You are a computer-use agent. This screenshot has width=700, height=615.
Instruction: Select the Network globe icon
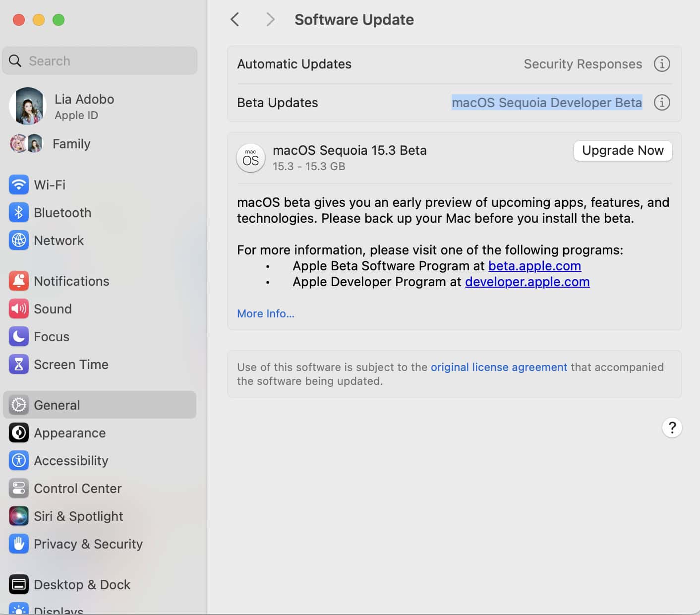point(19,241)
